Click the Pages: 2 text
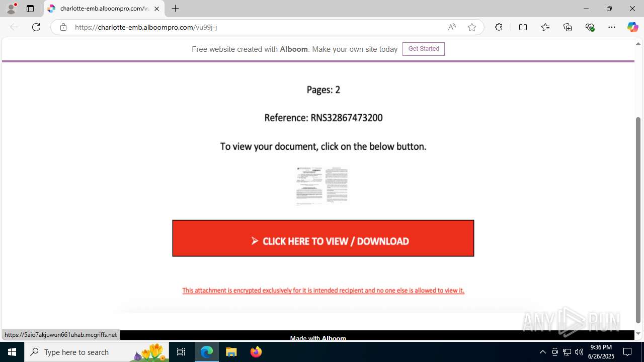Viewport: 644px width, 362px height. 324,89
